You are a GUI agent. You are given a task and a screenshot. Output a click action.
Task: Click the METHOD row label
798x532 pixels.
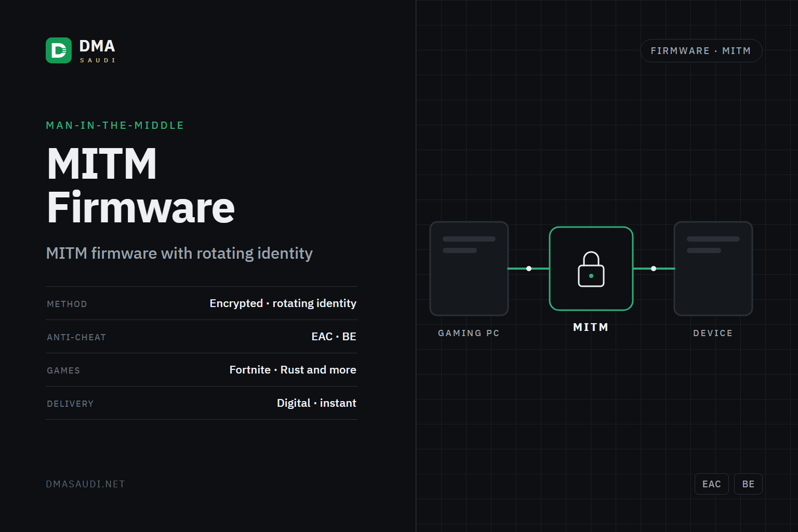pos(67,304)
